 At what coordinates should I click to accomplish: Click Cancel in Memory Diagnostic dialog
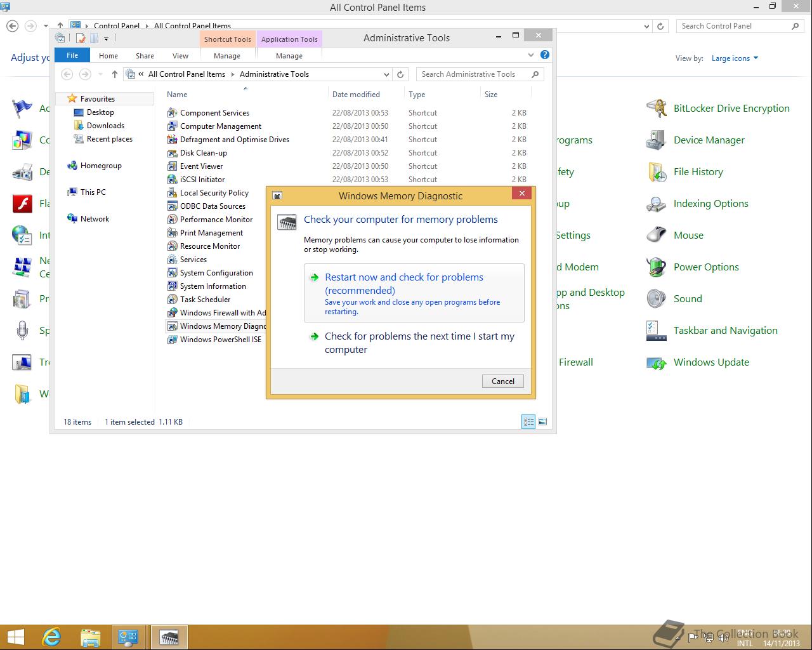[503, 381]
